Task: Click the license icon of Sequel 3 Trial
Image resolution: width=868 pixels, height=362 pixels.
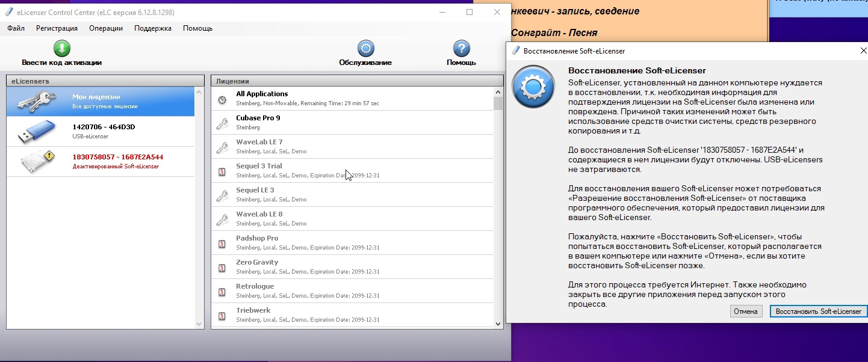Action: (222, 172)
